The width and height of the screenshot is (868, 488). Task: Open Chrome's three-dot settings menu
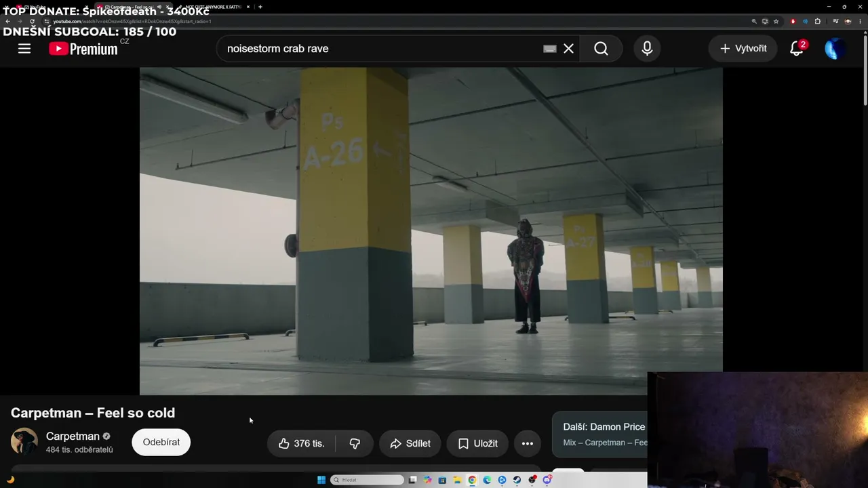(861, 21)
